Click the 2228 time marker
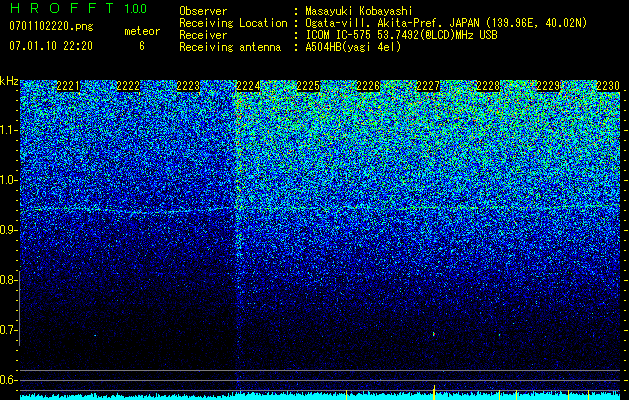This screenshot has width=629, height=400. 488,86
